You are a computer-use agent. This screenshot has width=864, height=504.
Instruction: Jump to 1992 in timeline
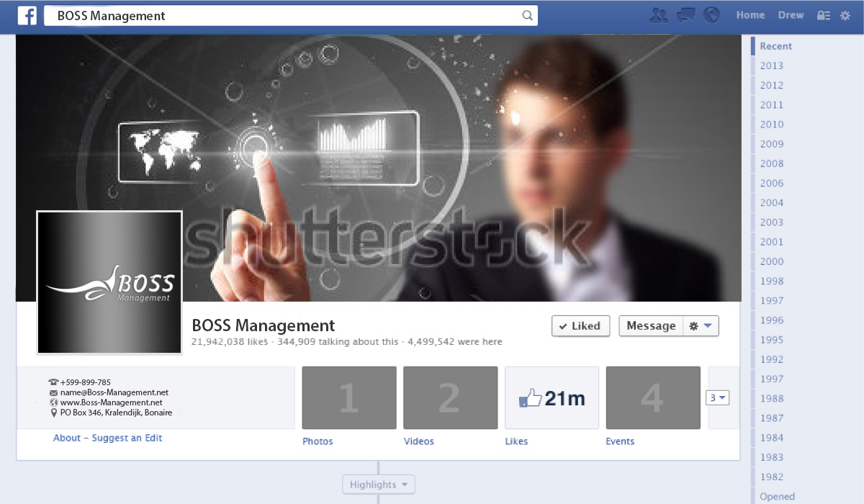point(771,359)
